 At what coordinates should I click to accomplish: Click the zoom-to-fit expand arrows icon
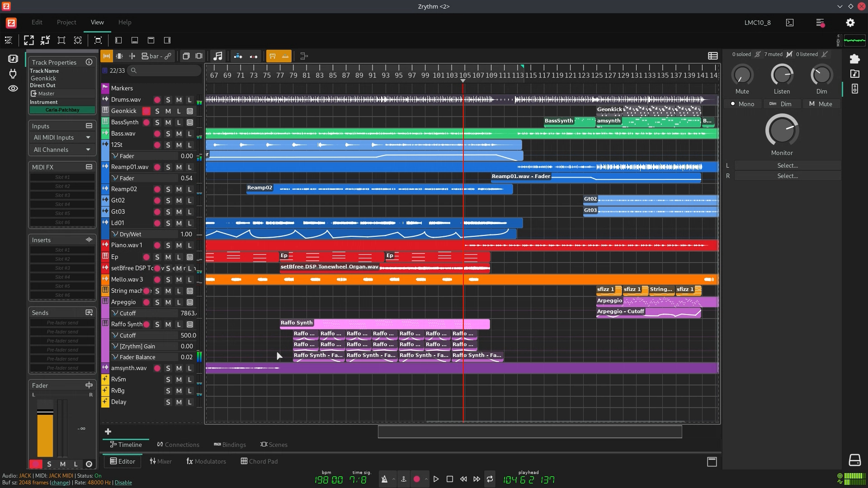29,40
